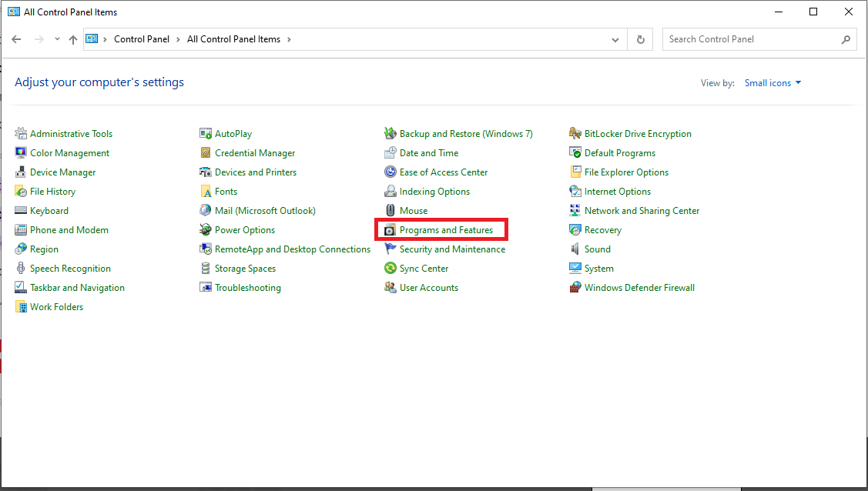Open the Sync Center icon

390,268
